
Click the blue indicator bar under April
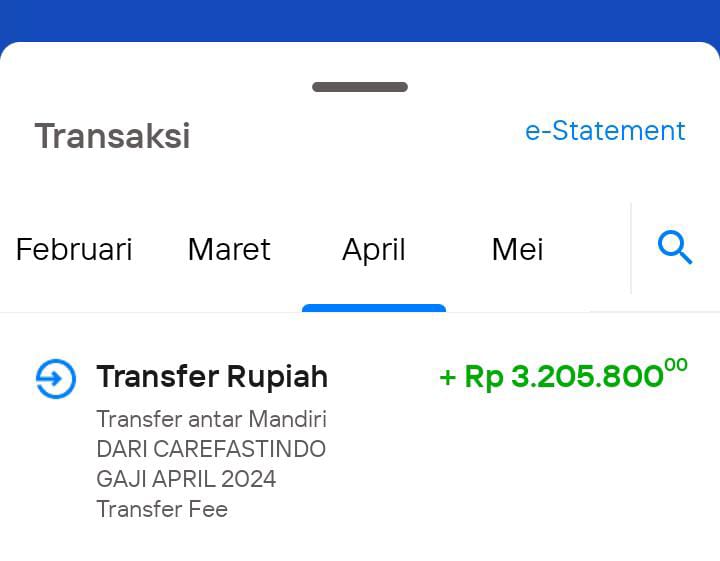(x=374, y=308)
